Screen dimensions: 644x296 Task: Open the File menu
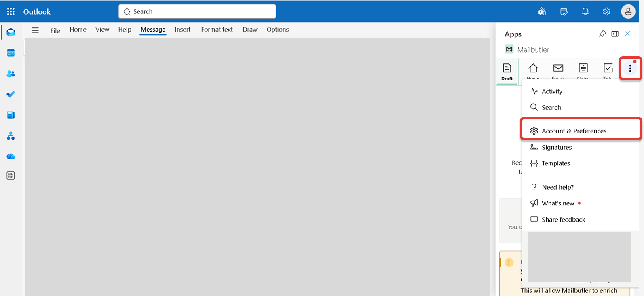click(55, 30)
